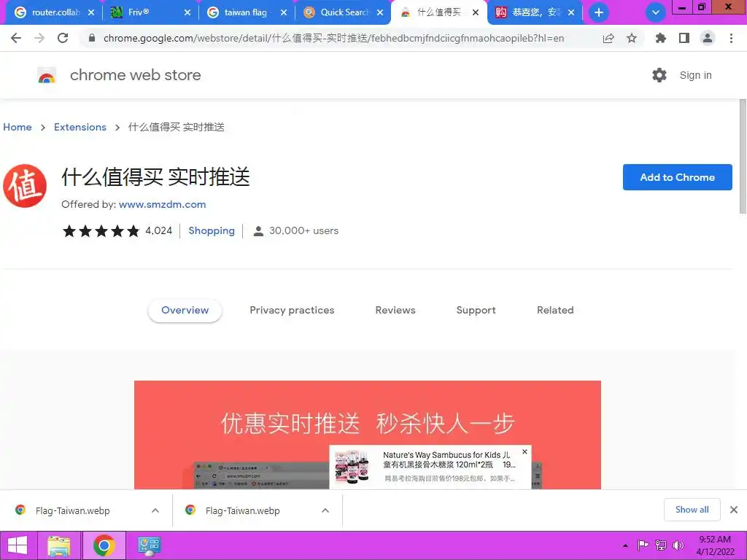Open the Chrome profile avatar

click(708, 38)
